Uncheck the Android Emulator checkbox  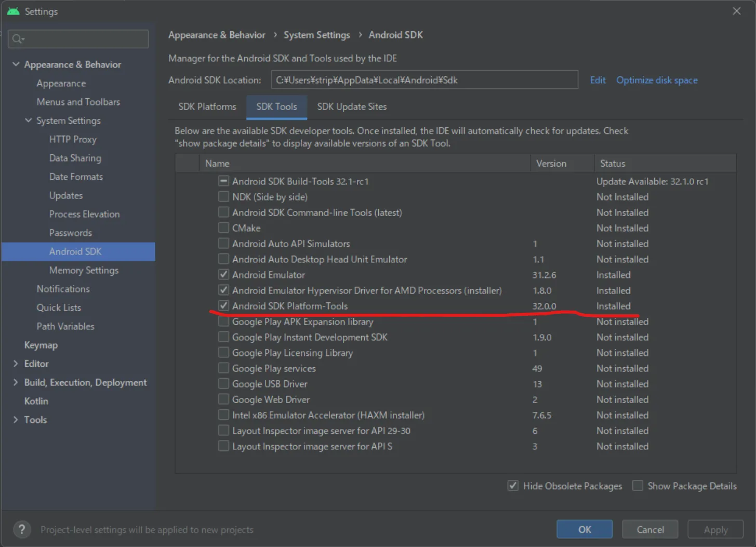click(x=223, y=275)
